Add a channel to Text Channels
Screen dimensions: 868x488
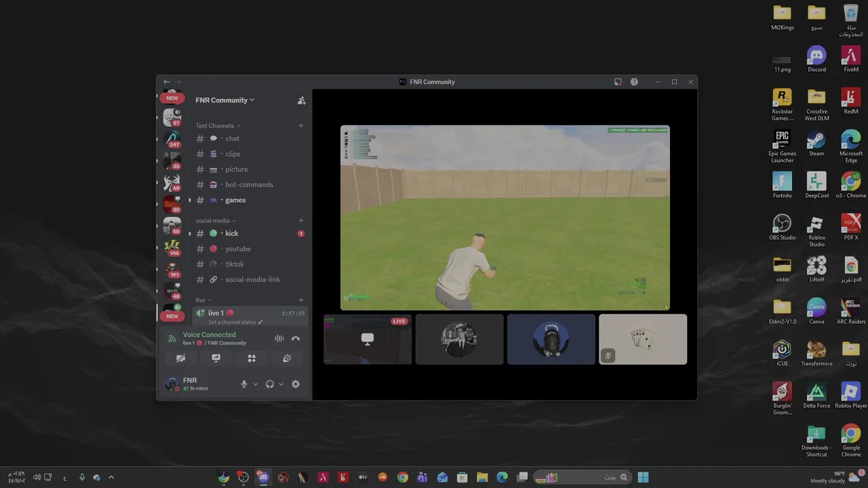click(301, 125)
